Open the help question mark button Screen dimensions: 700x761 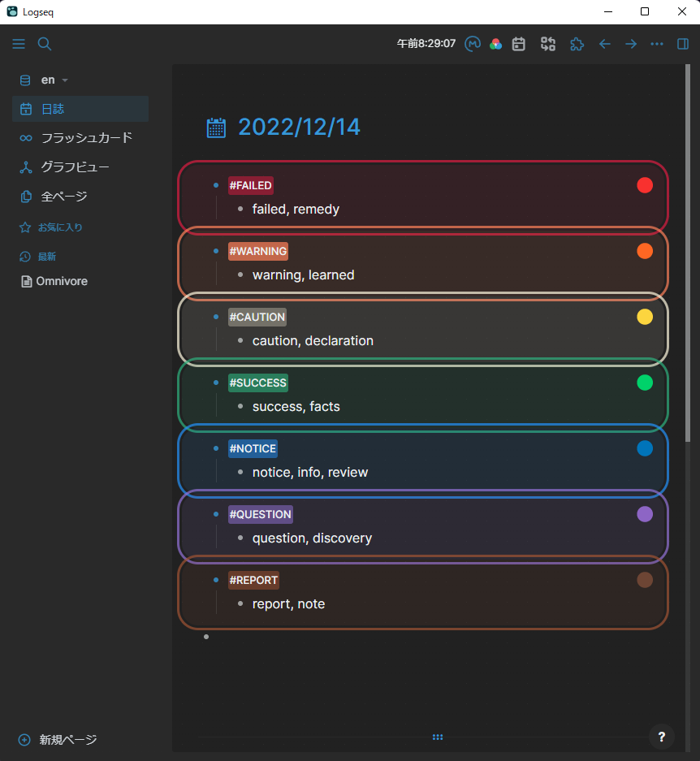[x=661, y=737]
